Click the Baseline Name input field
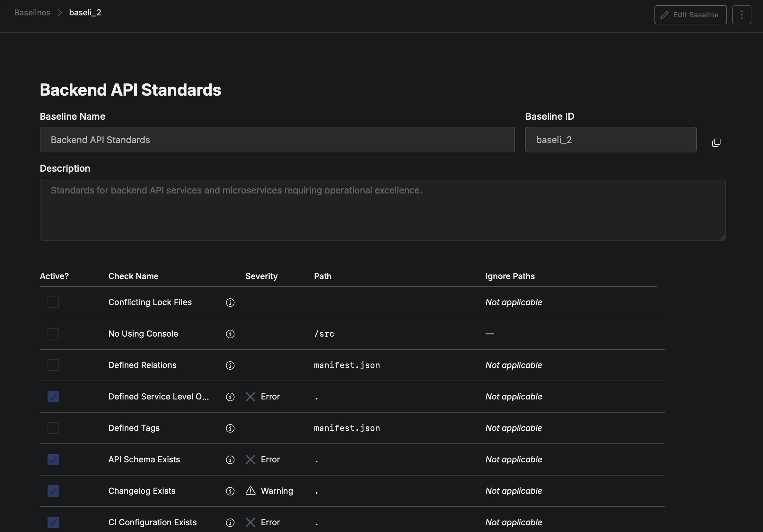The width and height of the screenshot is (763, 532). [x=277, y=140]
